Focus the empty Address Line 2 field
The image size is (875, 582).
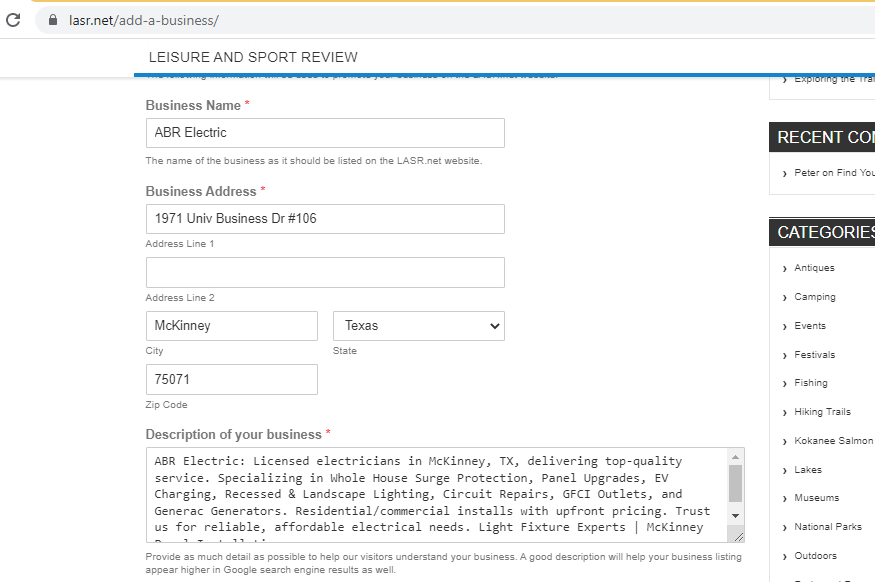click(x=325, y=272)
